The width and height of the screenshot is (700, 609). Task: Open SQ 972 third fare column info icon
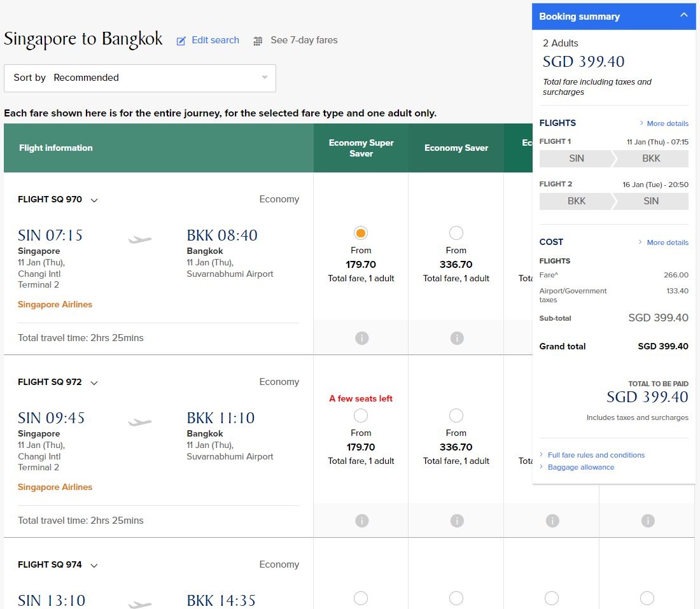[552, 521]
